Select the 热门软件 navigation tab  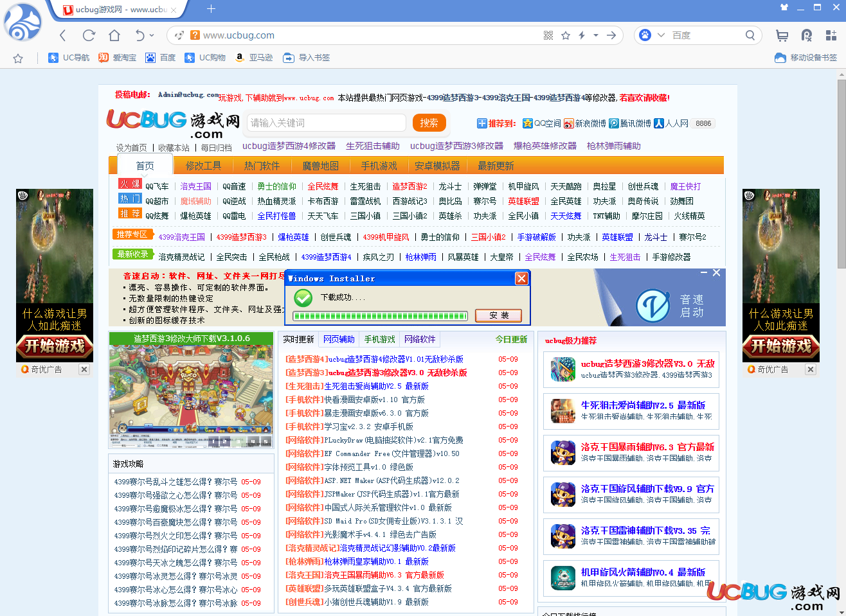[x=262, y=166]
